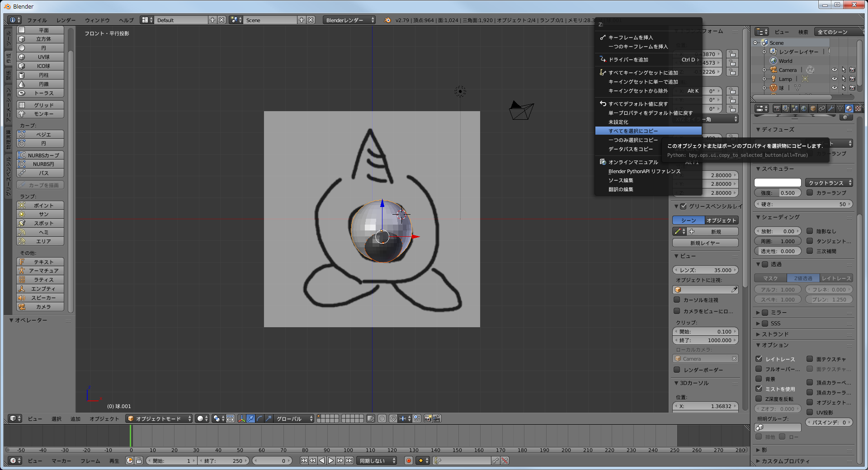The width and height of the screenshot is (868, 470).
Task: Open the Render properties tab
Action: click(x=777, y=108)
